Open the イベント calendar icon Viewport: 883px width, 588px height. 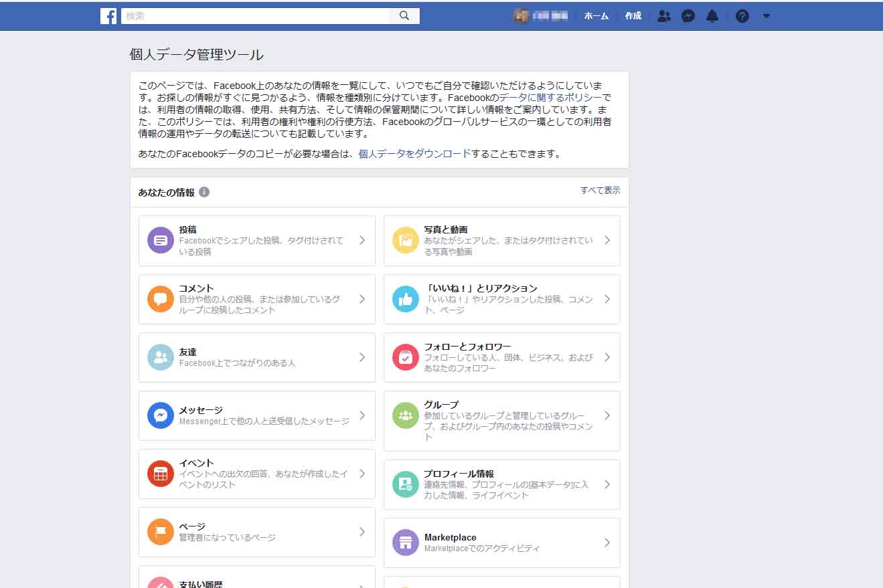(x=161, y=474)
